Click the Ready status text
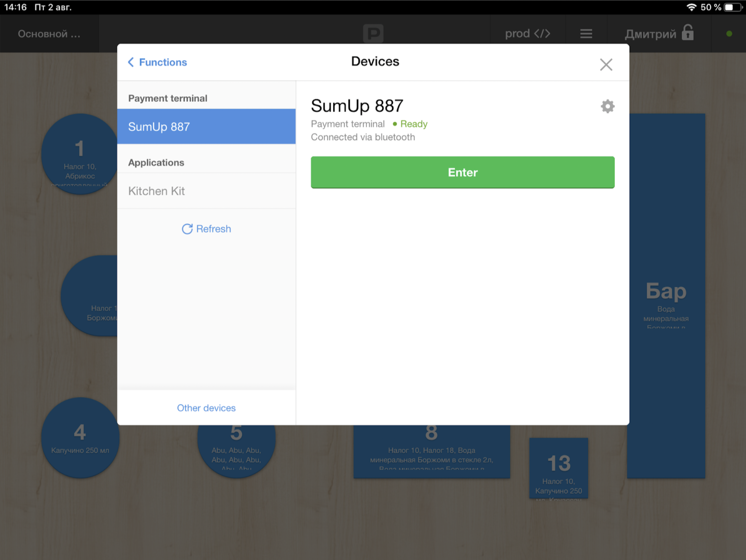The width and height of the screenshot is (746, 560). point(414,124)
